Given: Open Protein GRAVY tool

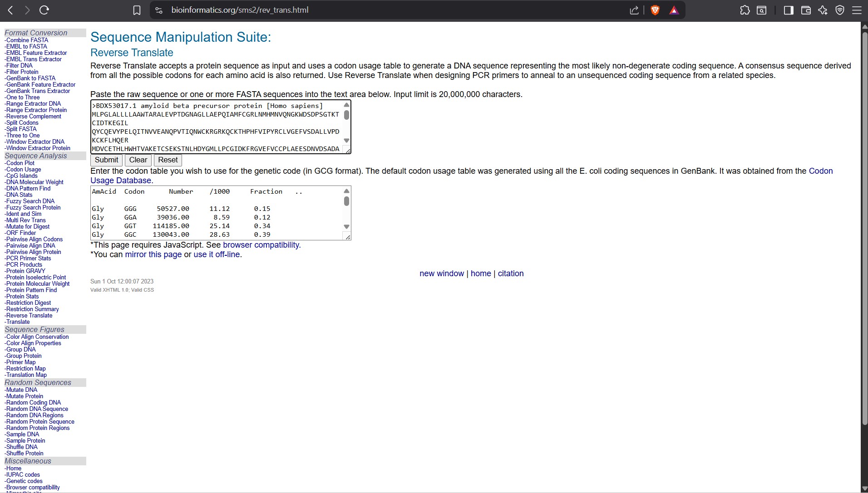Looking at the screenshot, I should (x=26, y=271).
